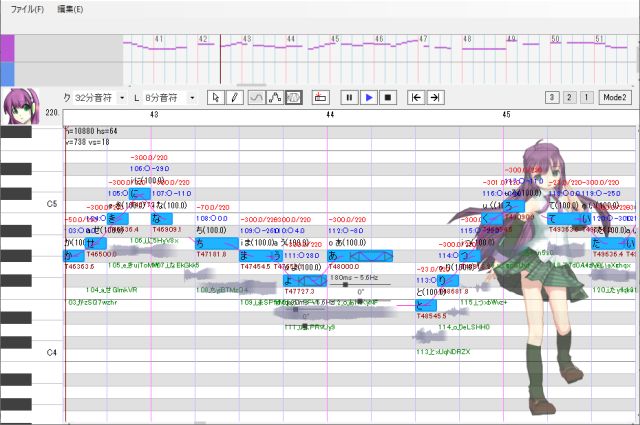
Task: Click the number 2 button
Action: (569, 97)
